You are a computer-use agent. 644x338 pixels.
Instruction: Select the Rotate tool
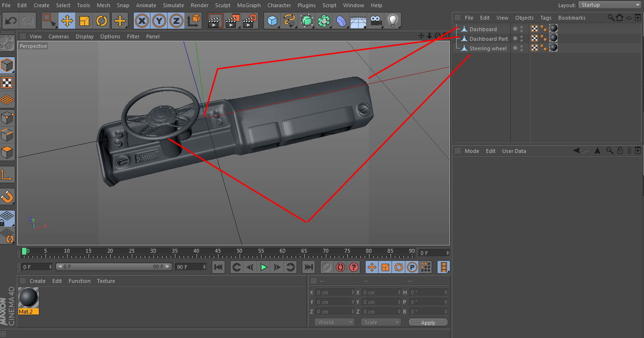[102, 21]
